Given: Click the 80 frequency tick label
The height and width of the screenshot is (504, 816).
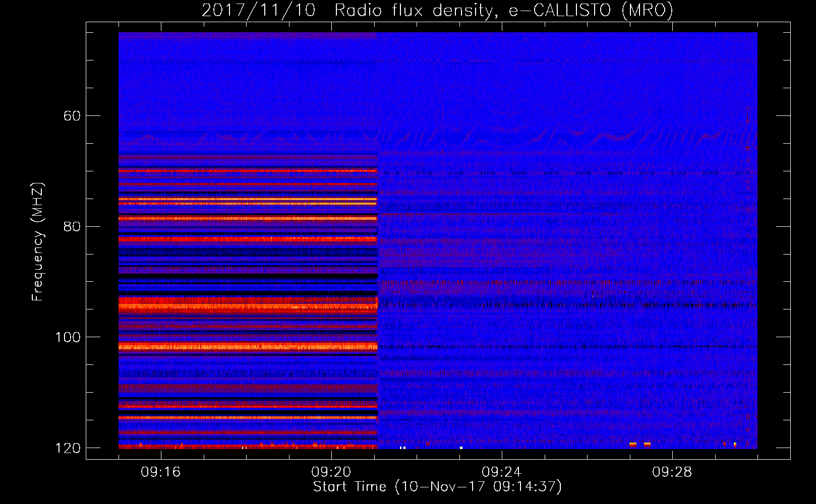Looking at the screenshot, I should click(72, 226).
